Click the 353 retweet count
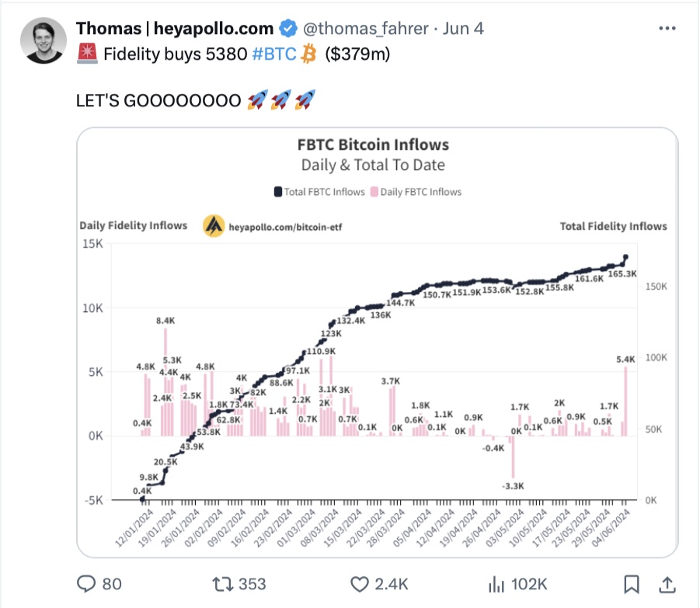This screenshot has height=608, width=700. [x=252, y=584]
